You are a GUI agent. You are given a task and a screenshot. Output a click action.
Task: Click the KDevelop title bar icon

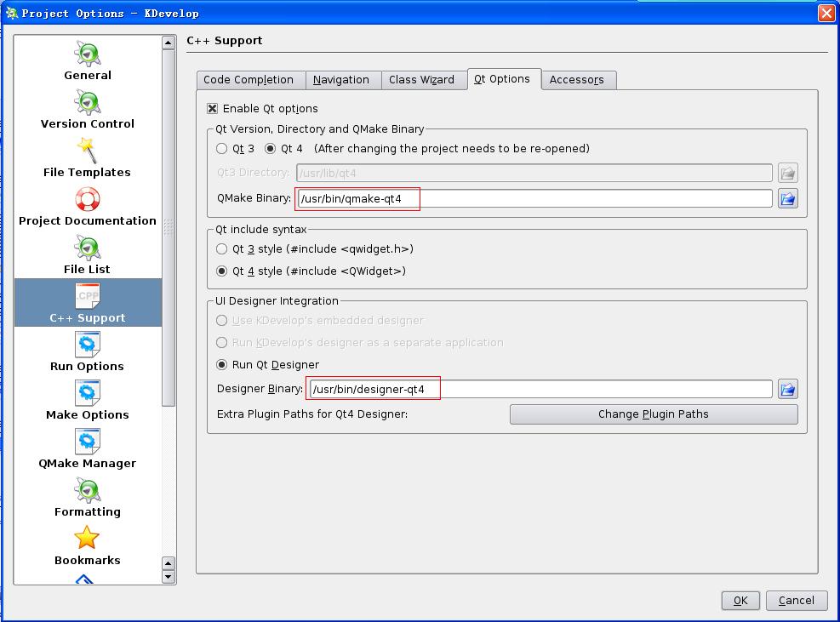coord(12,12)
